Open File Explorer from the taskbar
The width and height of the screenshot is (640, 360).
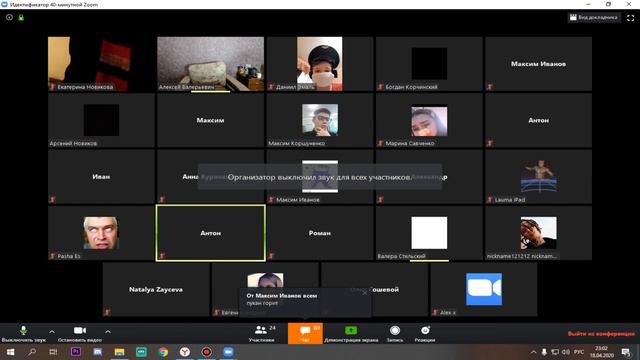[x=119, y=352]
